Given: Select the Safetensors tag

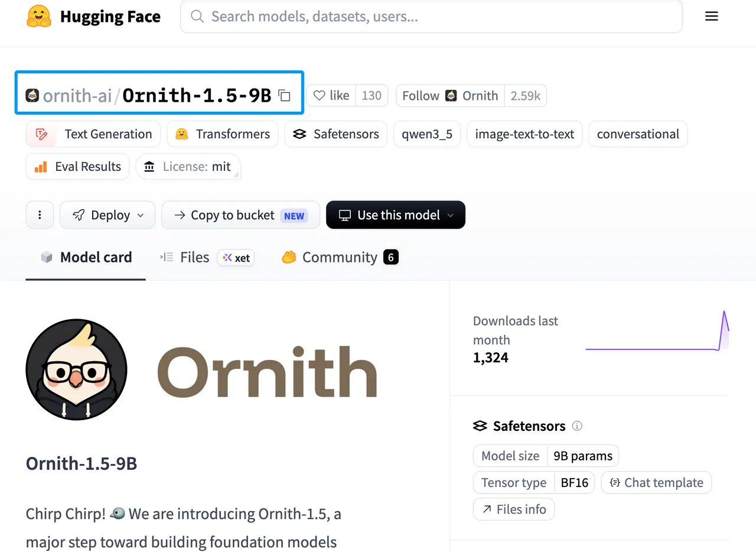Looking at the screenshot, I should pyautogui.click(x=336, y=134).
